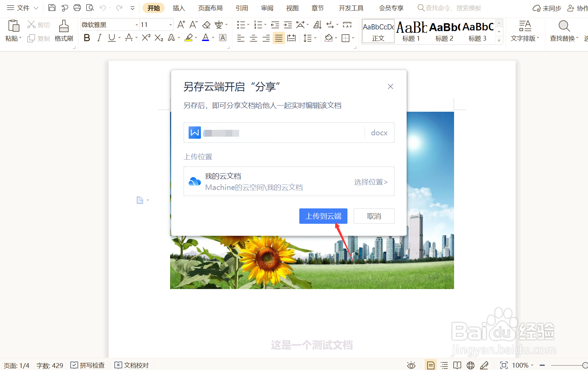The height and width of the screenshot is (370, 588).
Task: Click the Undo arrow icon
Action: (x=102, y=8)
